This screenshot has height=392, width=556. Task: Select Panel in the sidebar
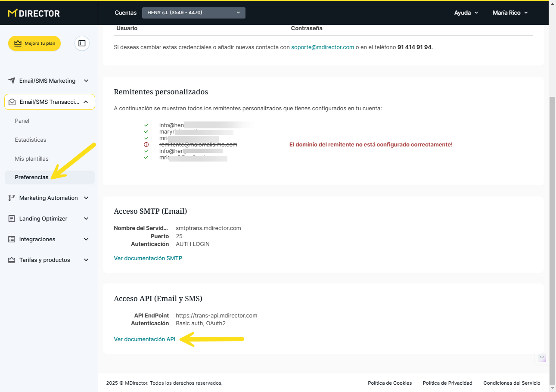22,121
